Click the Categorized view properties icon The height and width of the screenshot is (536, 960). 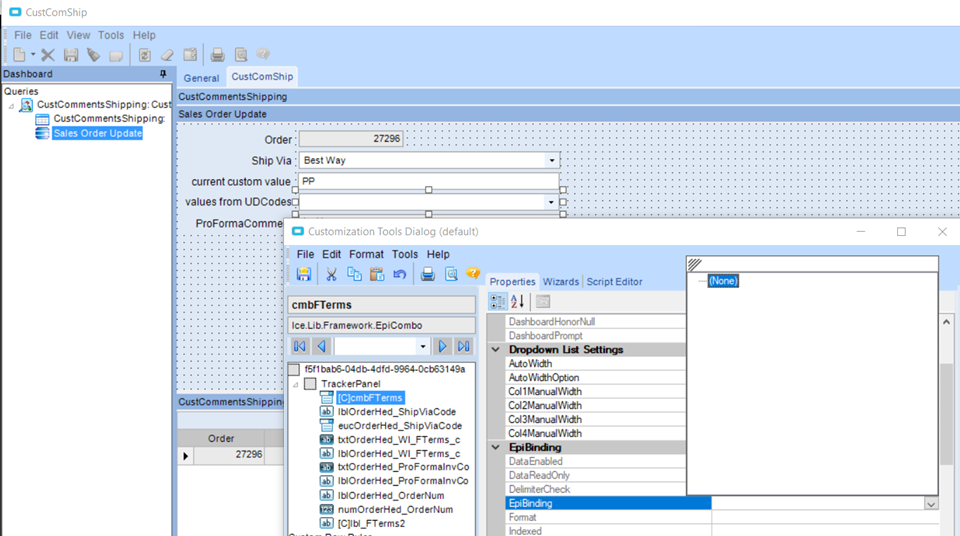[x=498, y=301]
